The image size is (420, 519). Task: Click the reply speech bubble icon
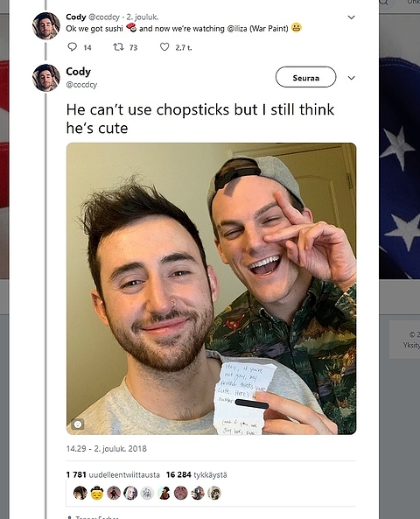(72, 47)
